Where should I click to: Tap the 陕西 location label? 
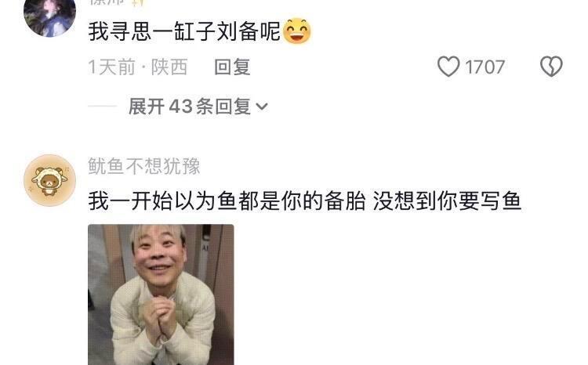click(169, 67)
